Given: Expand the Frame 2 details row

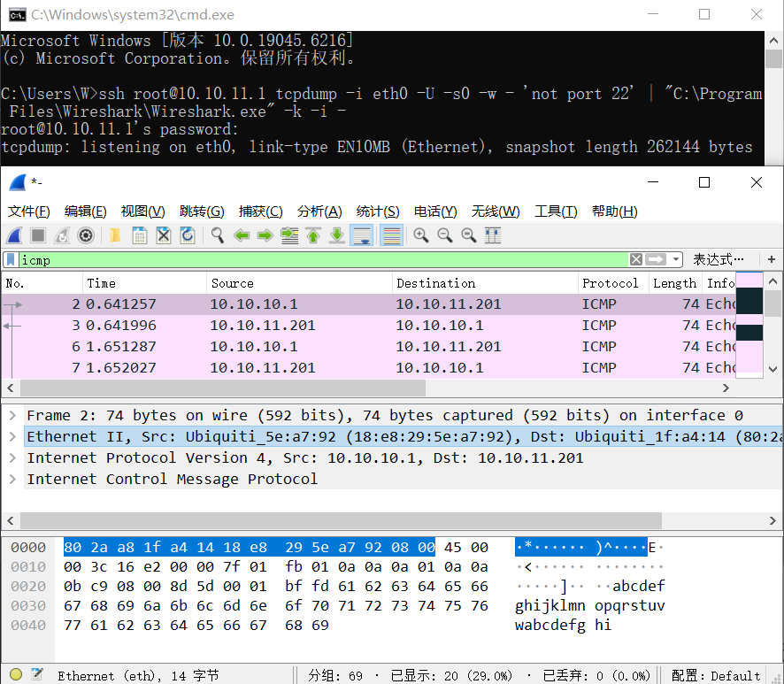Looking at the screenshot, I should (x=13, y=415).
